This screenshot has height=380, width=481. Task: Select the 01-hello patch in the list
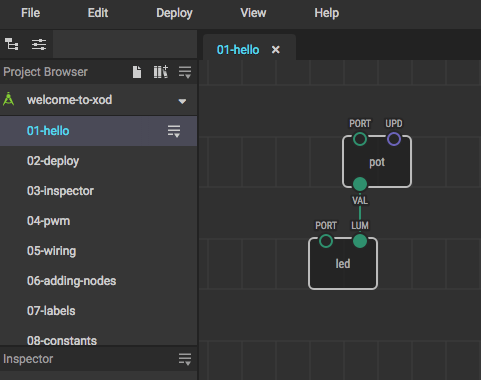98,131
